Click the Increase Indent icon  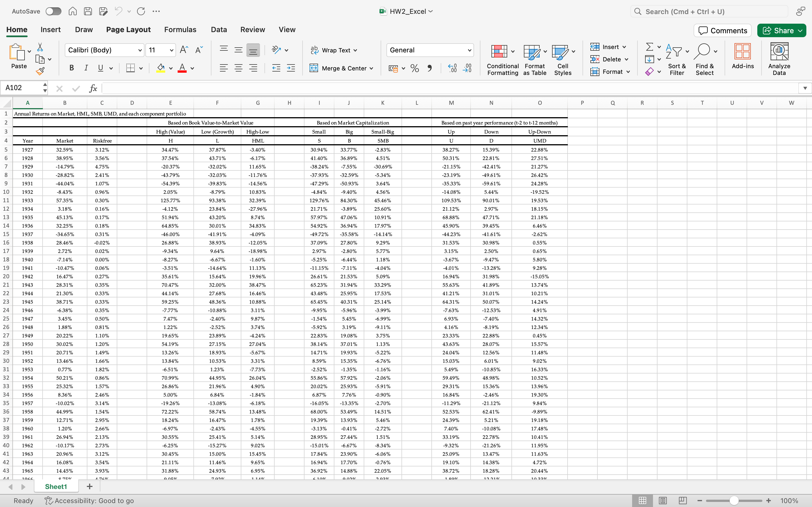[291, 68]
